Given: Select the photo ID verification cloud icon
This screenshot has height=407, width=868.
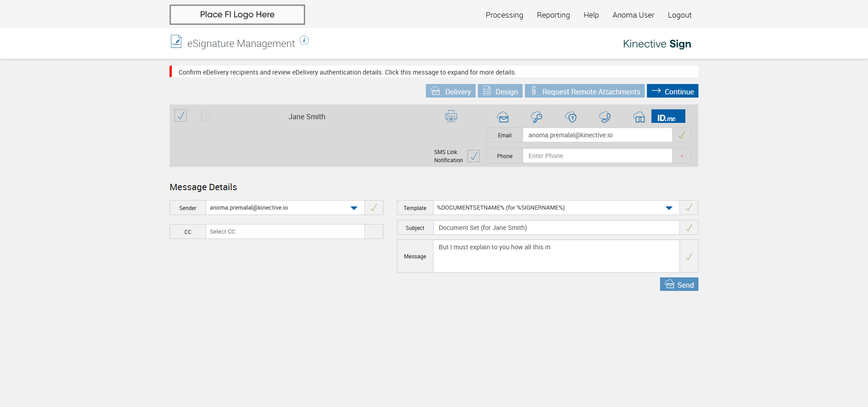Looking at the screenshot, I should 639,117.
